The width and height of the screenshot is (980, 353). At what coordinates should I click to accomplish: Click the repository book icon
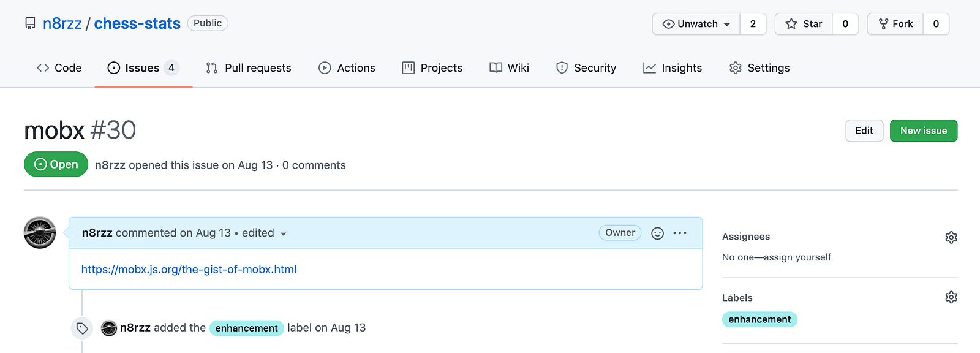[x=30, y=23]
